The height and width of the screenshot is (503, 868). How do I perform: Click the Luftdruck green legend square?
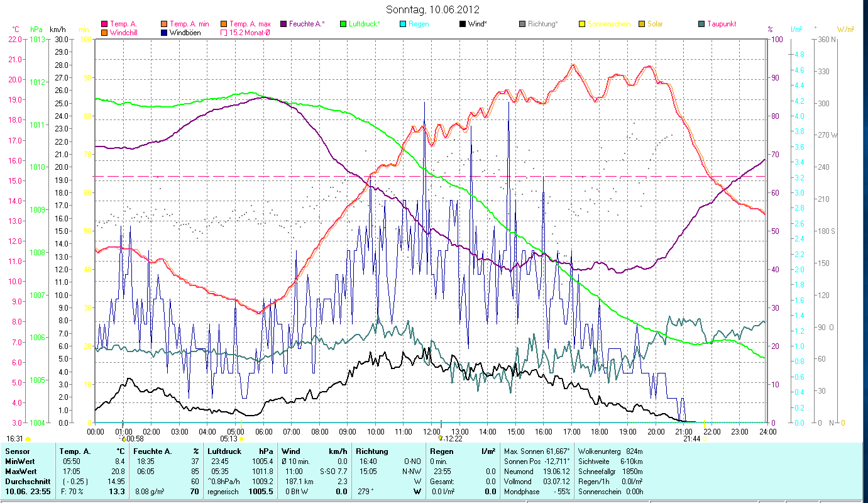click(x=343, y=24)
